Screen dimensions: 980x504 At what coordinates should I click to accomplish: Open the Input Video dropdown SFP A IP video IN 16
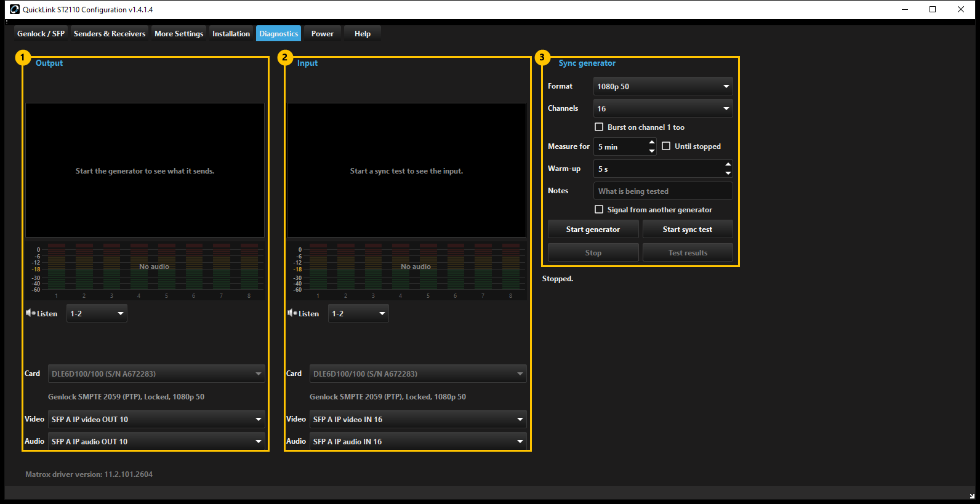(418, 419)
